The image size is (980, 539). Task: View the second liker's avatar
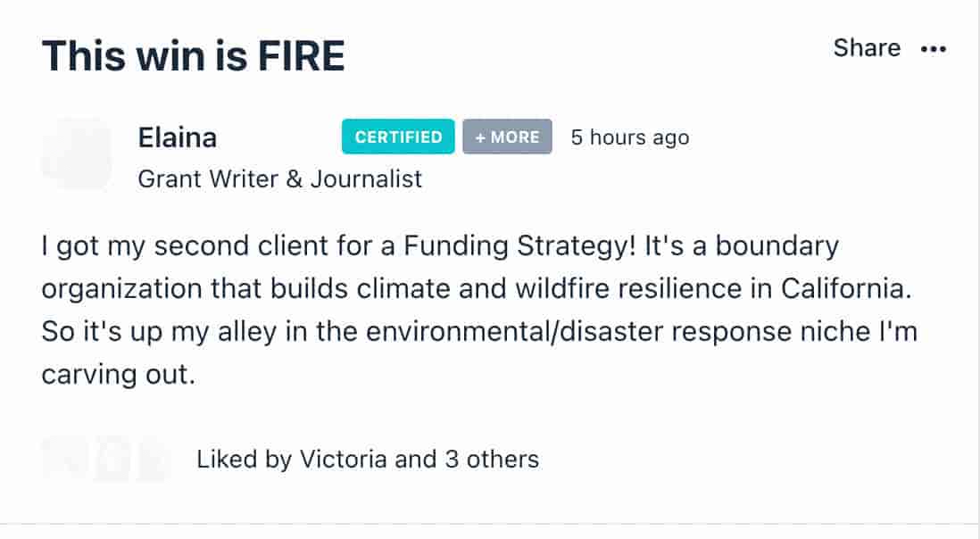point(112,459)
